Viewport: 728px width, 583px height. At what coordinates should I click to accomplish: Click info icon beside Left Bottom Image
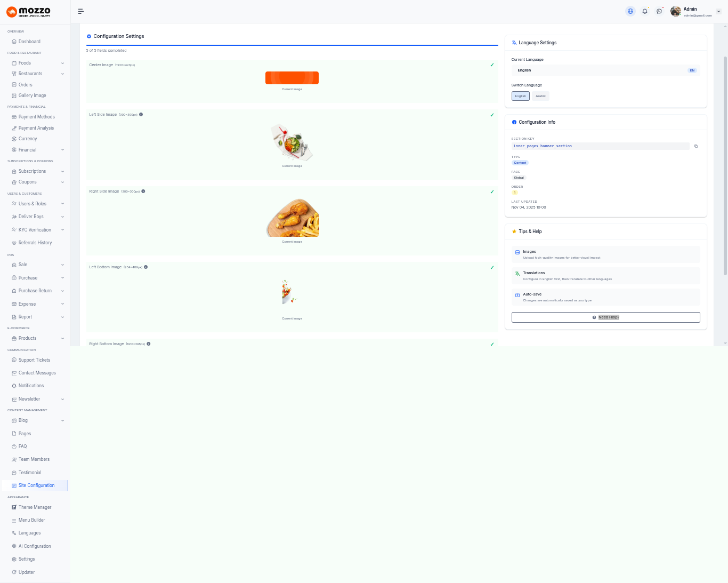146,267
